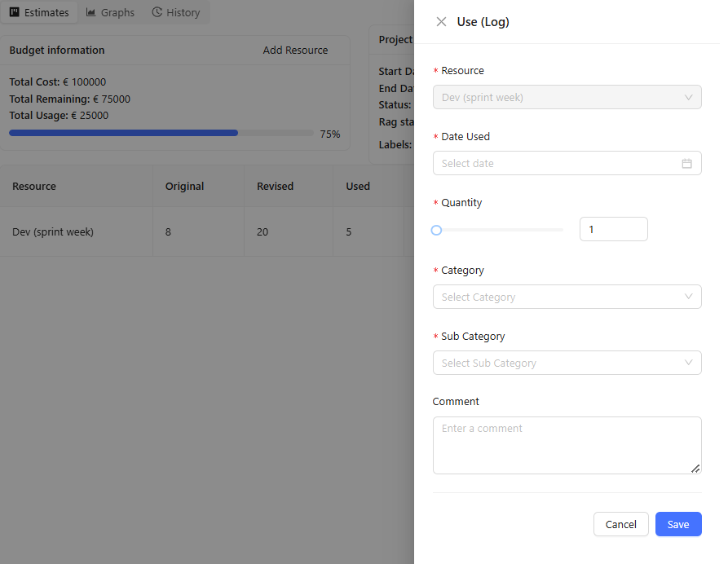
Task: Click the Quantity slider handle
Action: pyautogui.click(x=436, y=231)
